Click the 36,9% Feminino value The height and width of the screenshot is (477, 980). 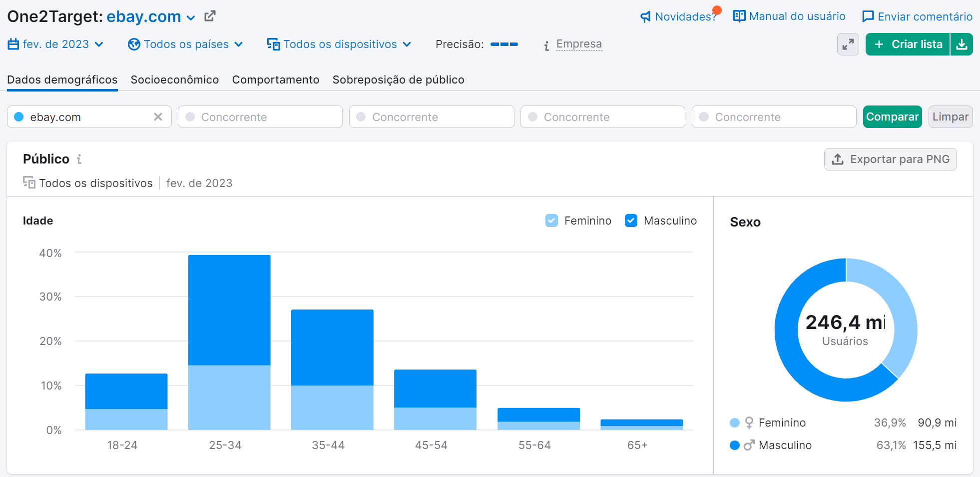[x=890, y=423]
